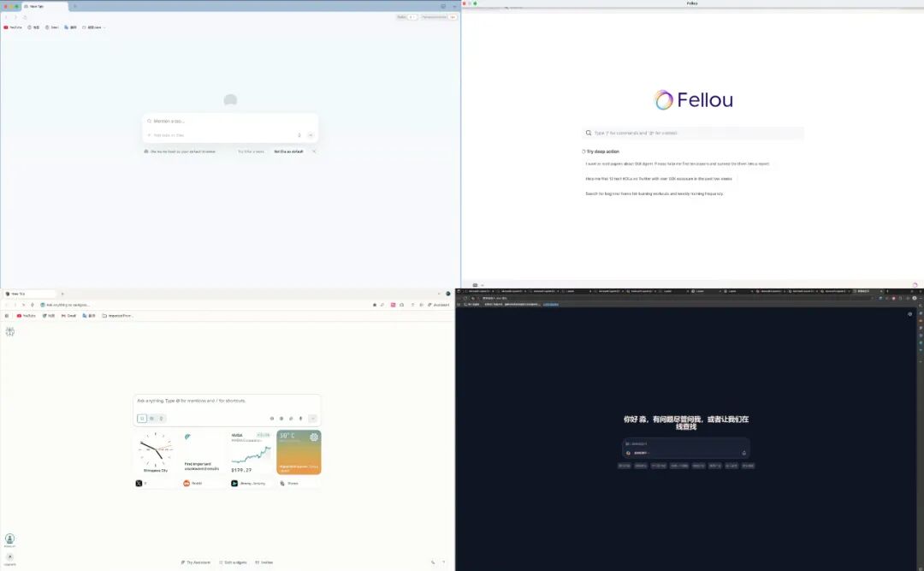Screen dimensions: 924x571
Task: Select the New Tab tab in Comet window
Action: (x=29, y=294)
